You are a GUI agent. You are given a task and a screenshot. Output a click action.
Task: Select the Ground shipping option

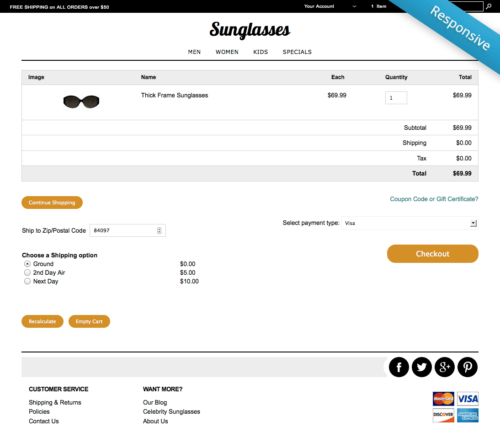pos(27,264)
